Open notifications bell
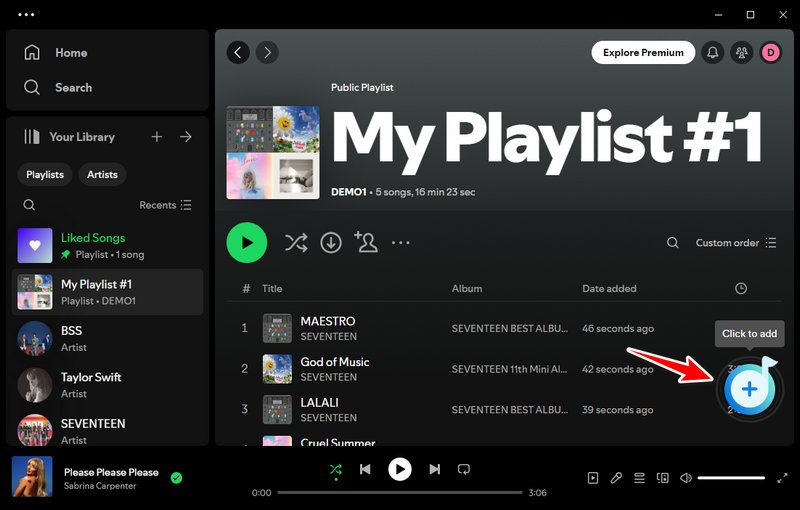 [x=713, y=52]
